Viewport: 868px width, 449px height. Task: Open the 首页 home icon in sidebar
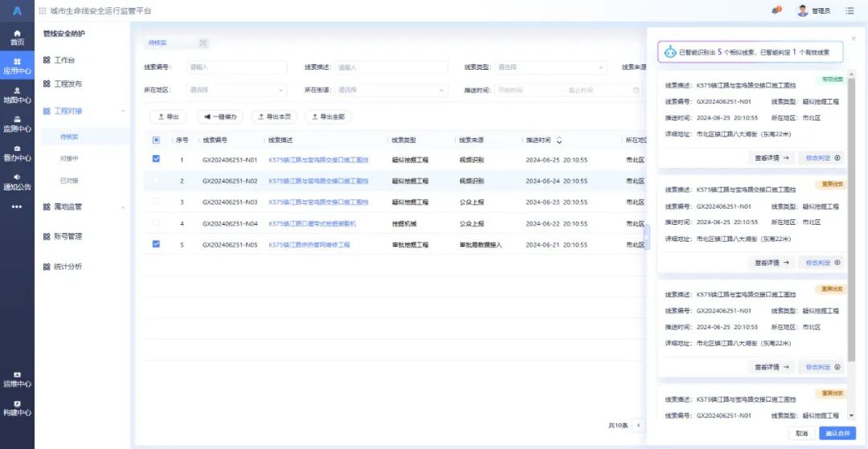point(17,37)
